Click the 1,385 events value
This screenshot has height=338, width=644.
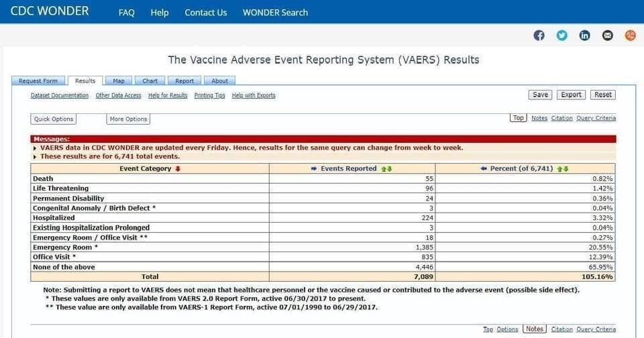(x=424, y=247)
